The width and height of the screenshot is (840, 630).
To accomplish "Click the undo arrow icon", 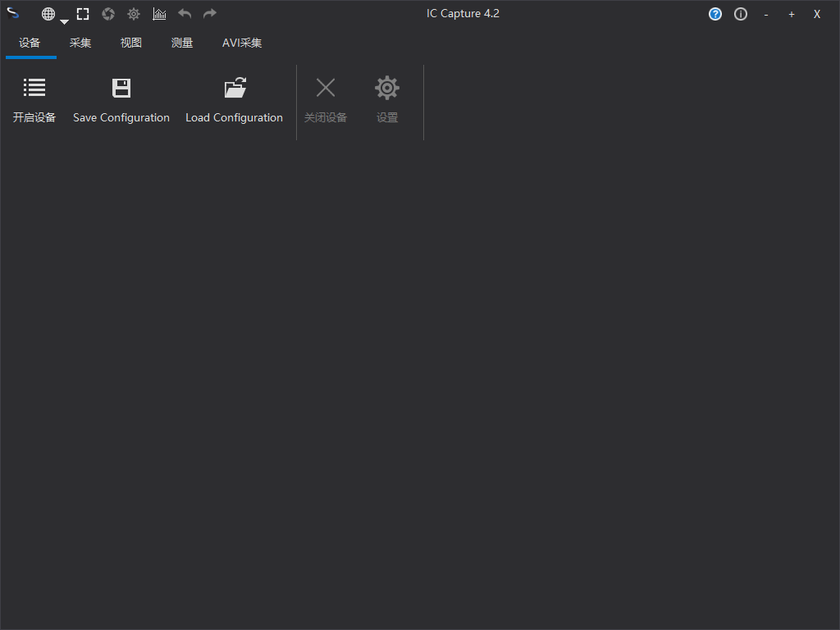I will point(185,13).
